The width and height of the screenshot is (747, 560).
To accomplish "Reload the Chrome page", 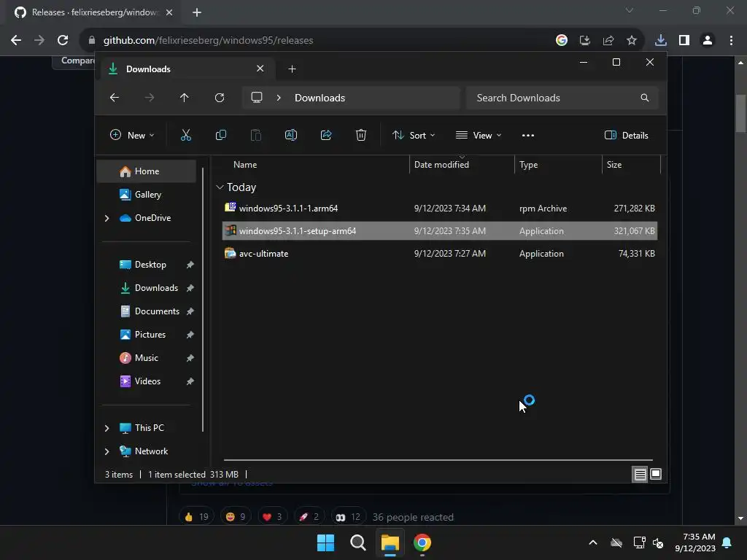I will click(x=63, y=40).
